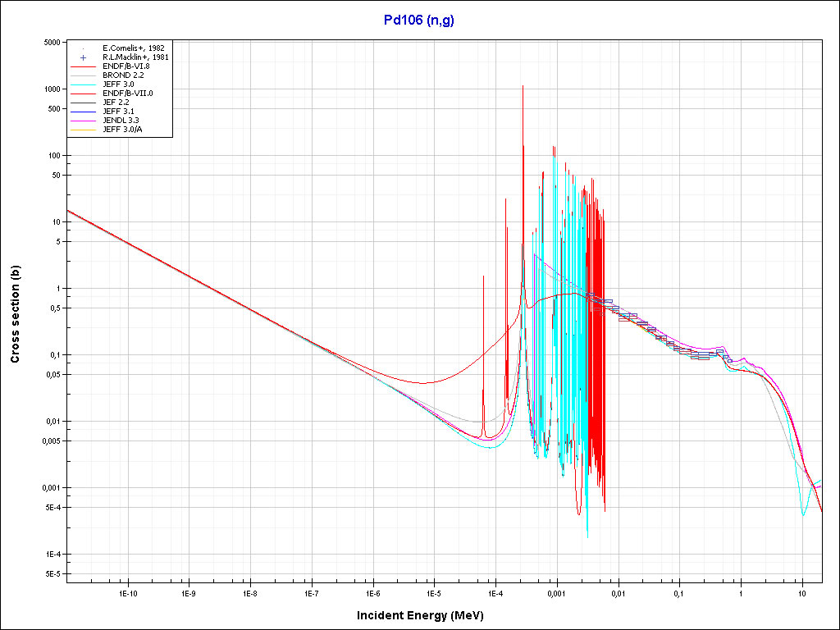Viewport: 840px width, 630px height.
Task: Click the dot marker for E.Cornelis+ 1982
Action: pyautogui.click(x=83, y=48)
